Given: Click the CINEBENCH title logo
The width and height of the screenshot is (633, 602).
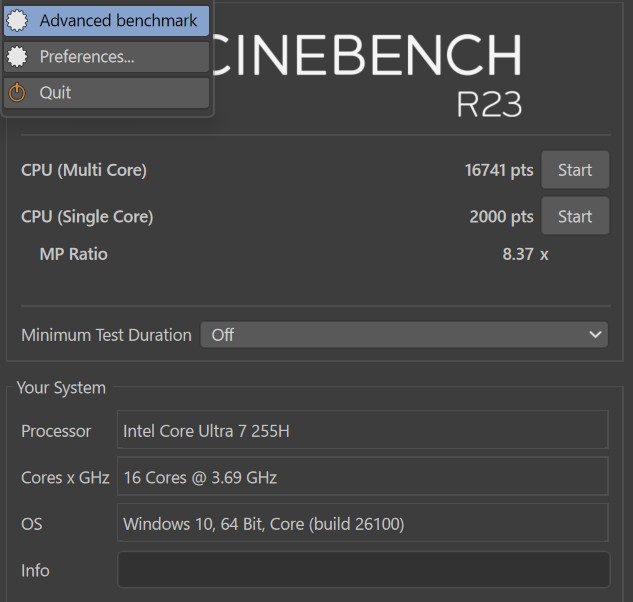Looking at the screenshot, I should pos(367,55).
